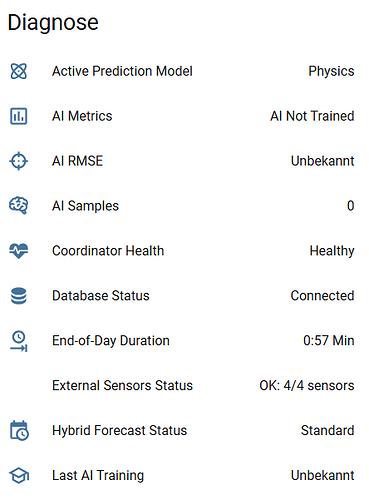Open External Sensors Status details
The height and width of the screenshot is (500, 369).
184,386
